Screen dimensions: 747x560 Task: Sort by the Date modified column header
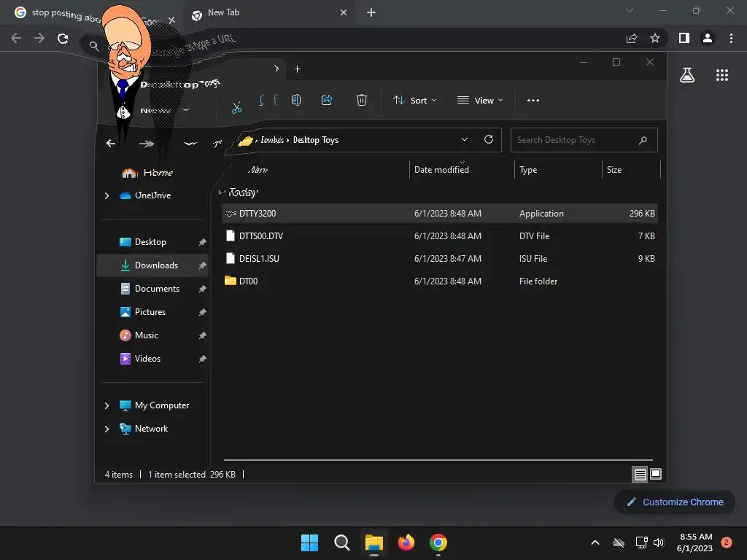[461, 169]
